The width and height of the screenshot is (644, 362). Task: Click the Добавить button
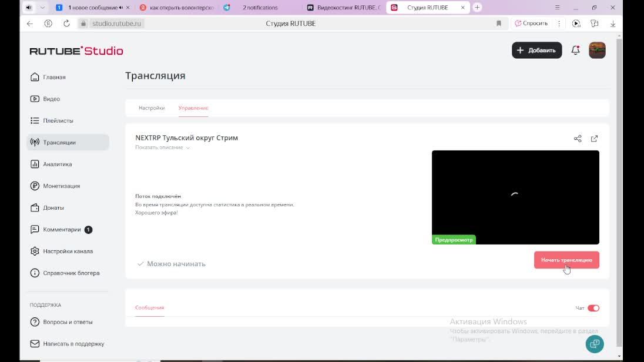pos(537,50)
